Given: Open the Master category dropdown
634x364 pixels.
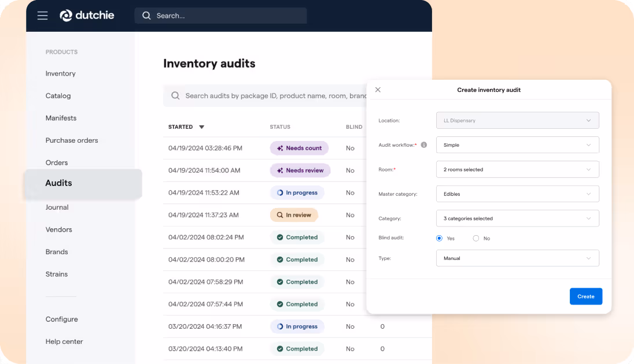Looking at the screenshot, I should tap(518, 194).
